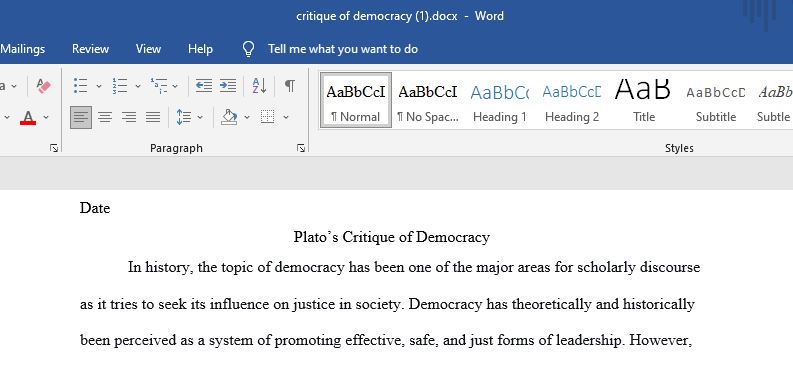Increase the paragraph indent

click(x=228, y=86)
